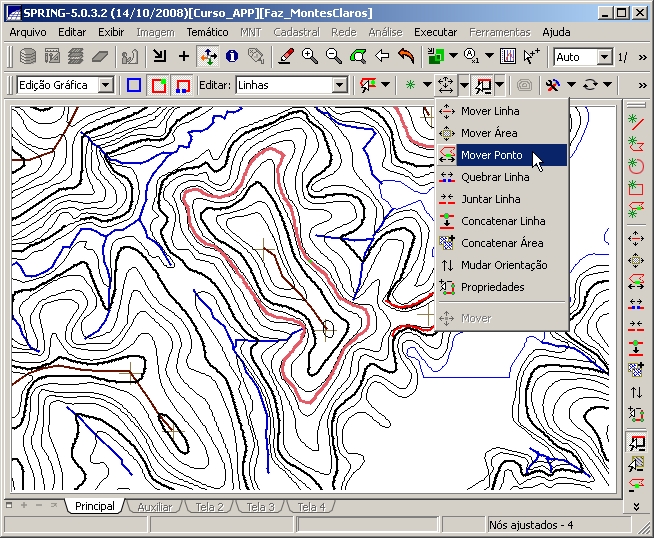Viewport: 654px width, 538px height.
Task: Open the Edição Gráfica dropdown
Action: pos(106,86)
